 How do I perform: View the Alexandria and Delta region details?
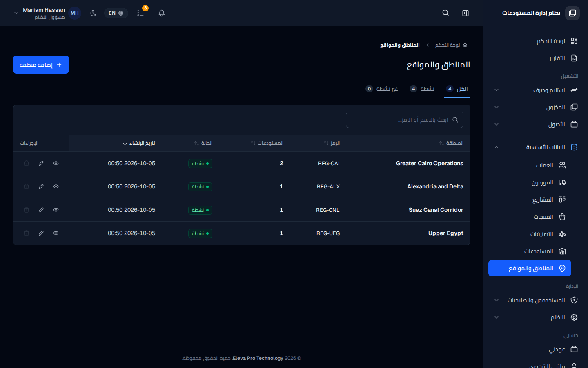click(x=56, y=186)
